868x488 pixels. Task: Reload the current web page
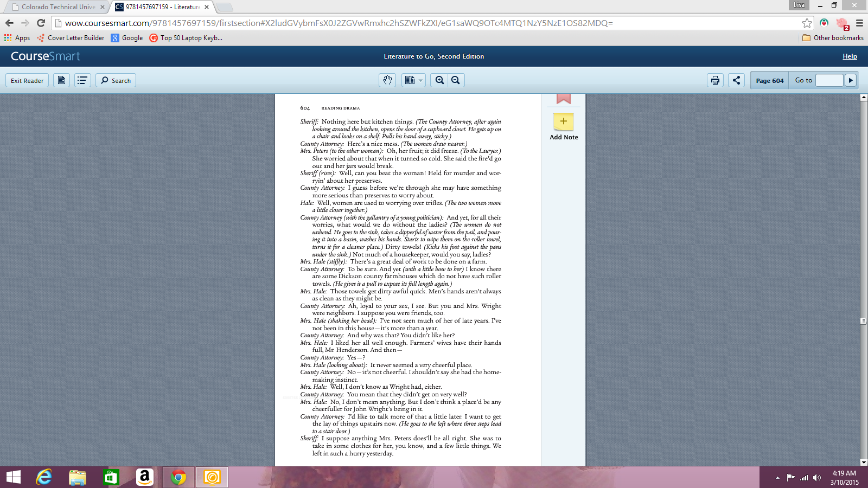click(41, 23)
